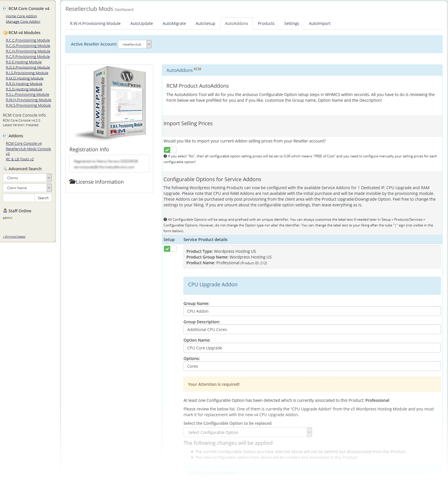Click the Minimise Sidebar link
448x503 pixels.
14,237
